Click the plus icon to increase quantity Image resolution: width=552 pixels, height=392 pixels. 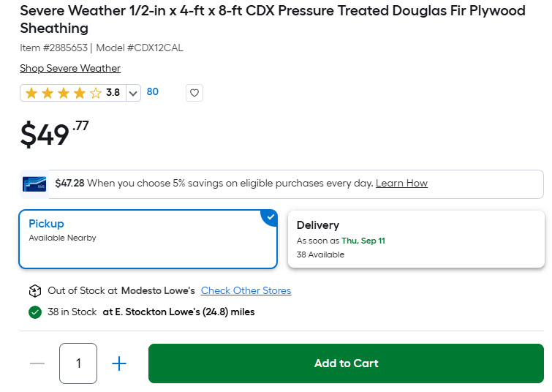119,363
